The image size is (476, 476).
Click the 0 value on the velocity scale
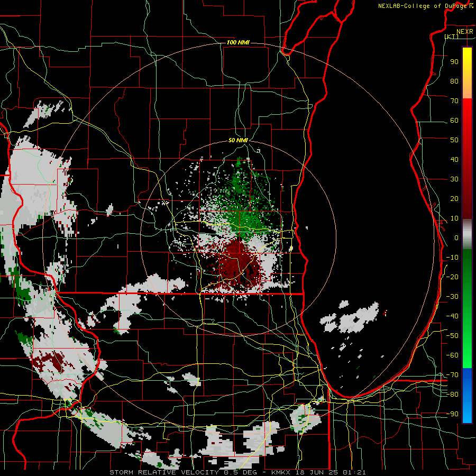456,237
